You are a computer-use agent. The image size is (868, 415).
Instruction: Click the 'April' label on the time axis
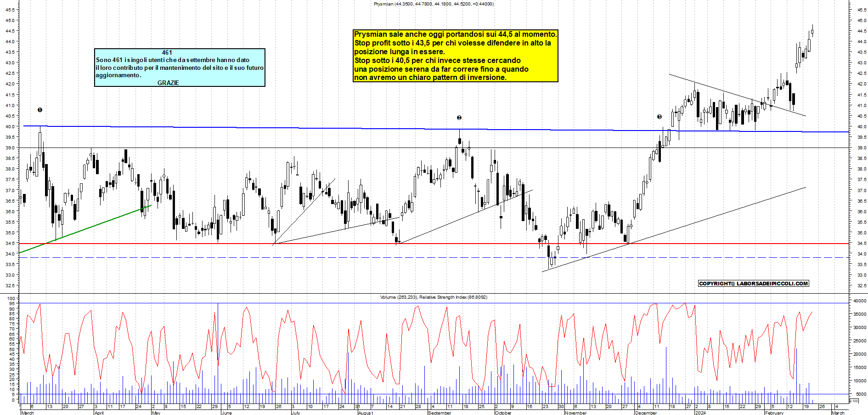pyautogui.click(x=99, y=413)
